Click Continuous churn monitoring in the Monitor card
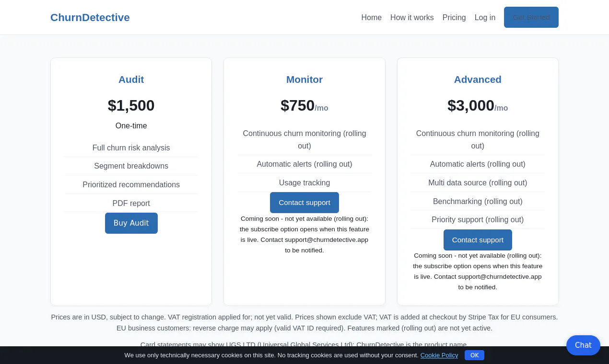609x364 pixels. 304,139
